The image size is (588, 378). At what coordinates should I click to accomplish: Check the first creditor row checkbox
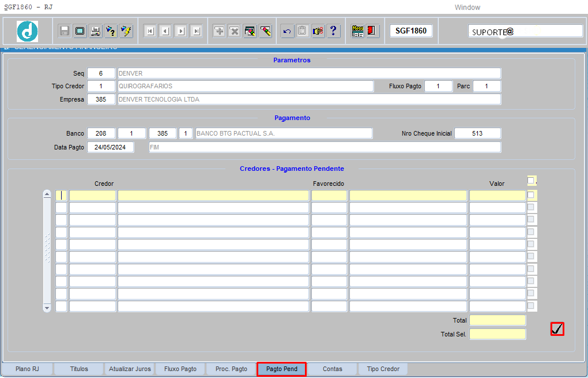click(x=531, y=195)
